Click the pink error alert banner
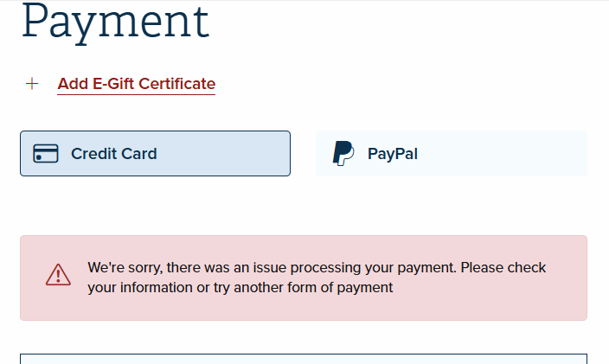The image size is (609, 364). tap(304, 278)
